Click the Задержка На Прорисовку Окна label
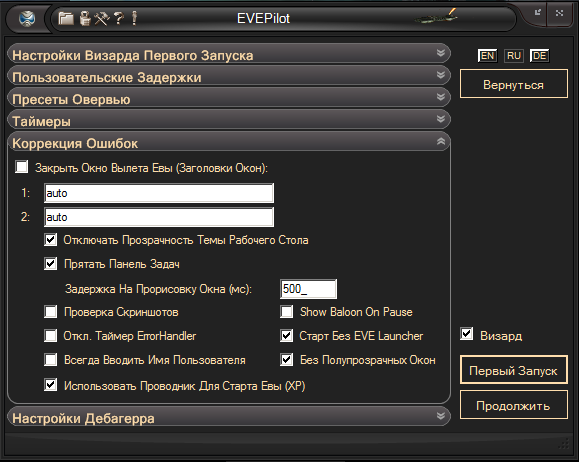579x462 pixels. (158, 289)
